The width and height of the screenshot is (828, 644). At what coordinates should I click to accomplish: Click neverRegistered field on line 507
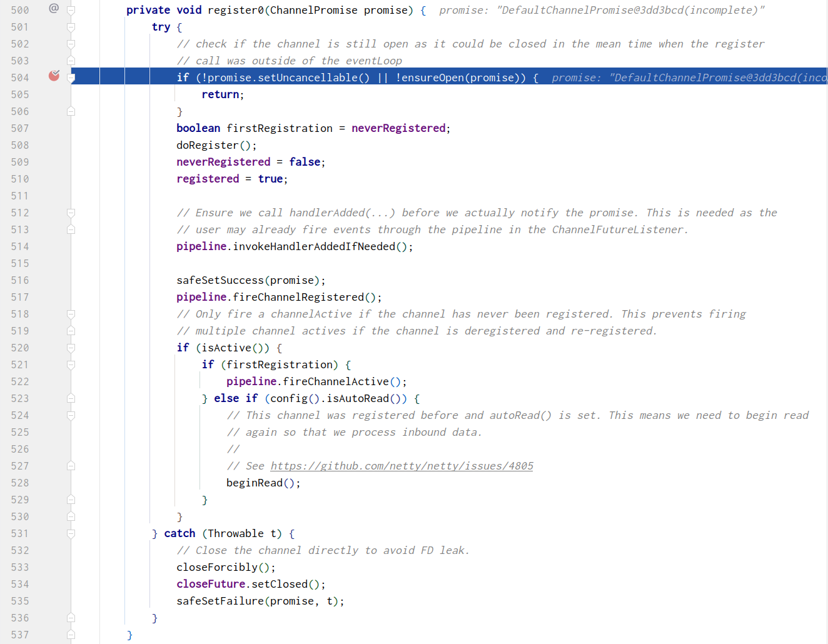(x=398, y=128)
